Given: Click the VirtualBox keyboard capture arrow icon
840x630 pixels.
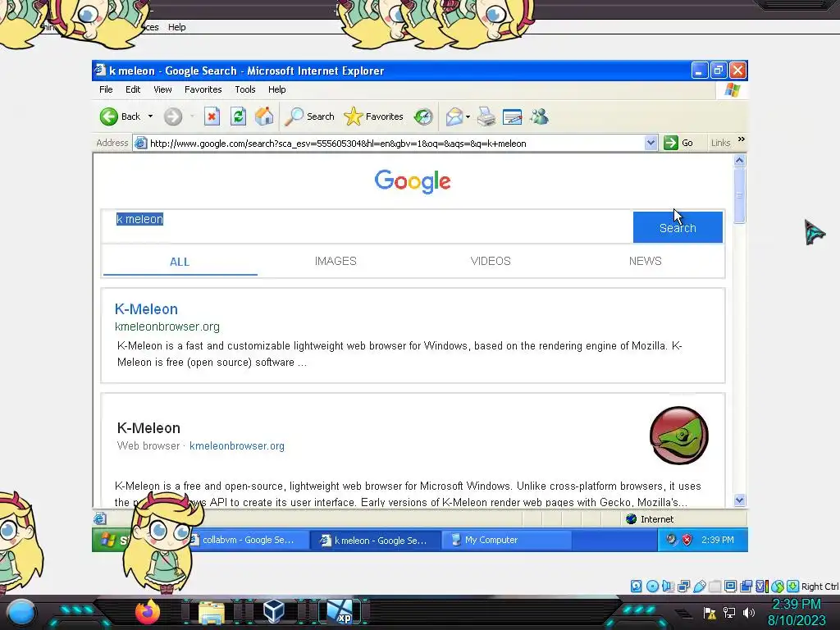Looking at the screenshot, I should tap(793, 586).
